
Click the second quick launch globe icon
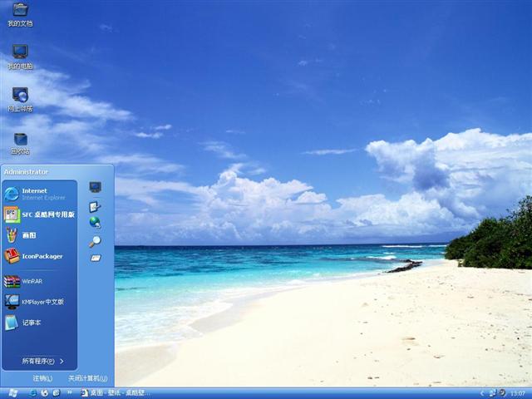point(44,393)
